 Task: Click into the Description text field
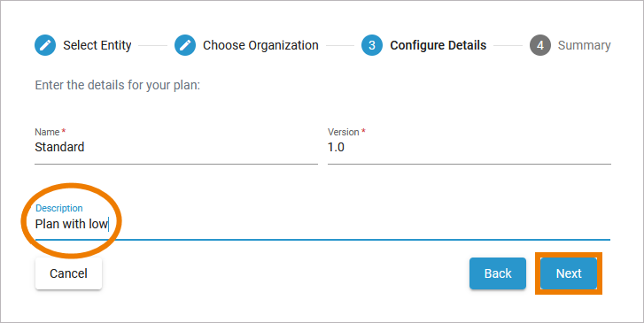[322, 225]
